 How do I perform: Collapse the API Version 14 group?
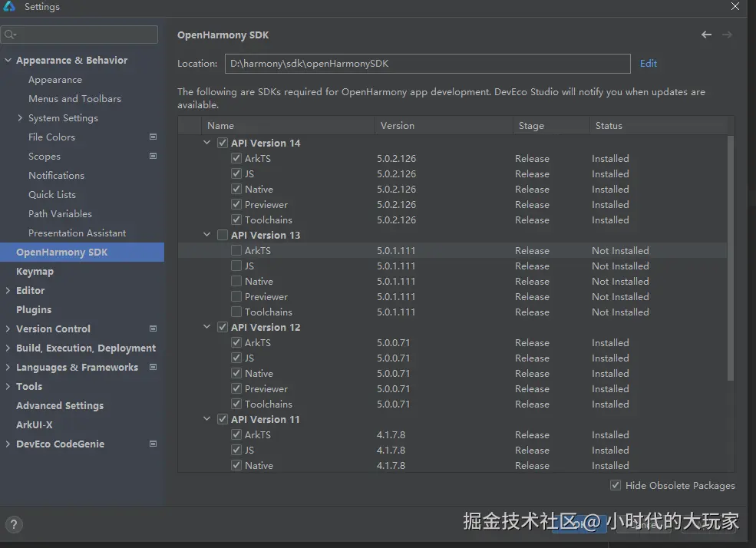click(x=206, y=143)
